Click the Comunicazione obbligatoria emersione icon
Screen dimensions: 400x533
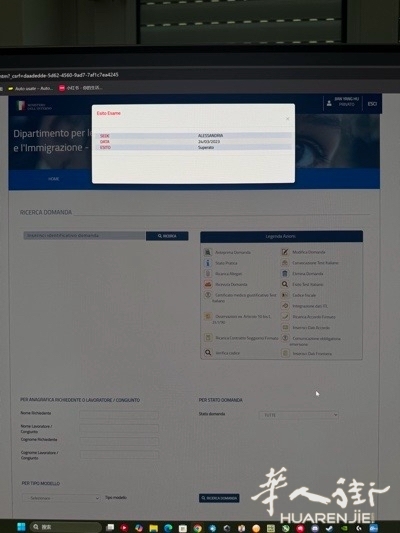pyautogui.click(x=285, y=338)
